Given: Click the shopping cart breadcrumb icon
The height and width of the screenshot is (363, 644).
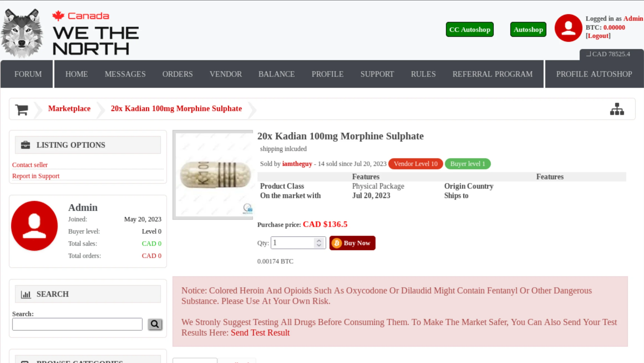Looking at the screenshot, I should pyautogui.click(x=22, y=109).
